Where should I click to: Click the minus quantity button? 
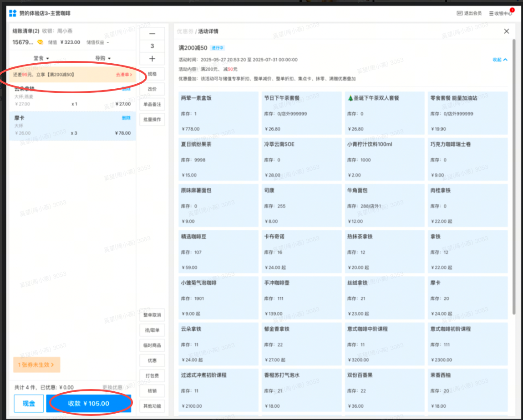(152, 34)
